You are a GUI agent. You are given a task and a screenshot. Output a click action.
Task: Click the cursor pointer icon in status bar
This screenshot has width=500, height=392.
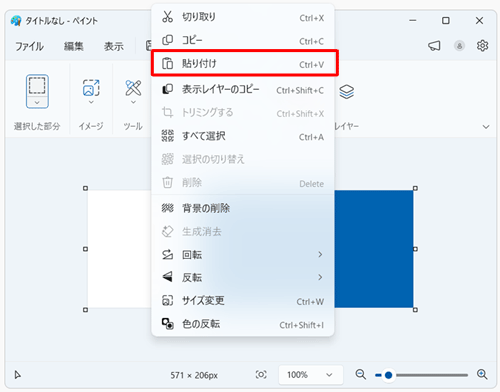18,375
